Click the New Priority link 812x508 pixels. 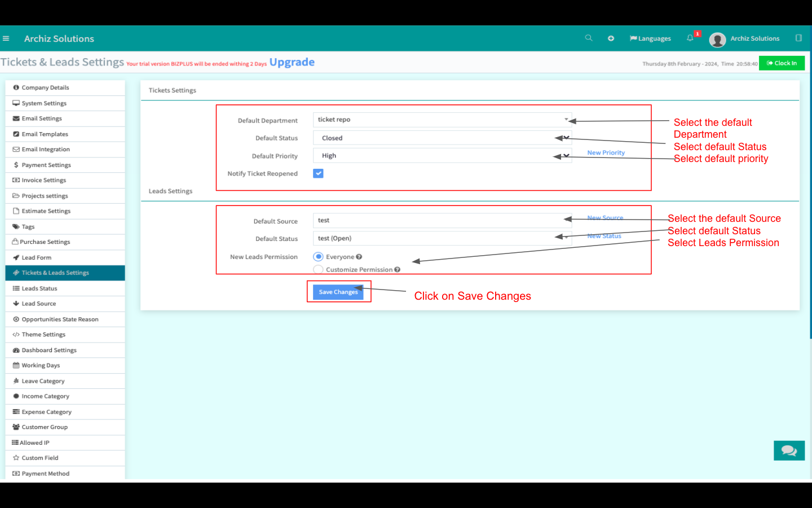606,152
